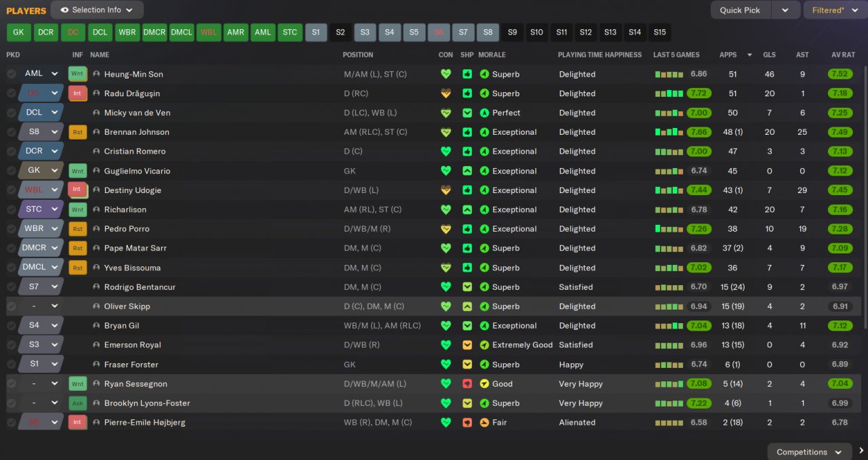
Task: Toggle the check circle for Heung-Min Son
Action: click(x=12, y=74)
